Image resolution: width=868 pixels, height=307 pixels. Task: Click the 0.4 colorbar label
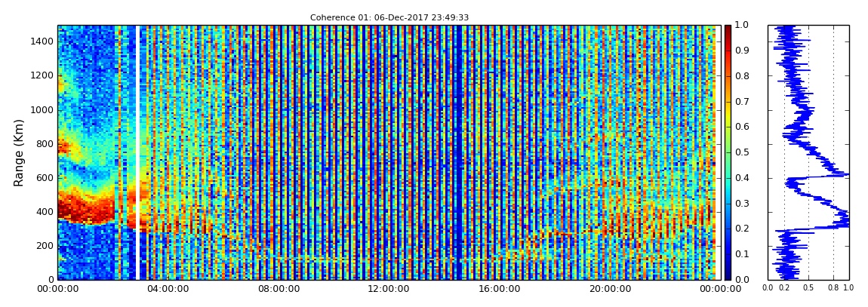click(741, 177)
